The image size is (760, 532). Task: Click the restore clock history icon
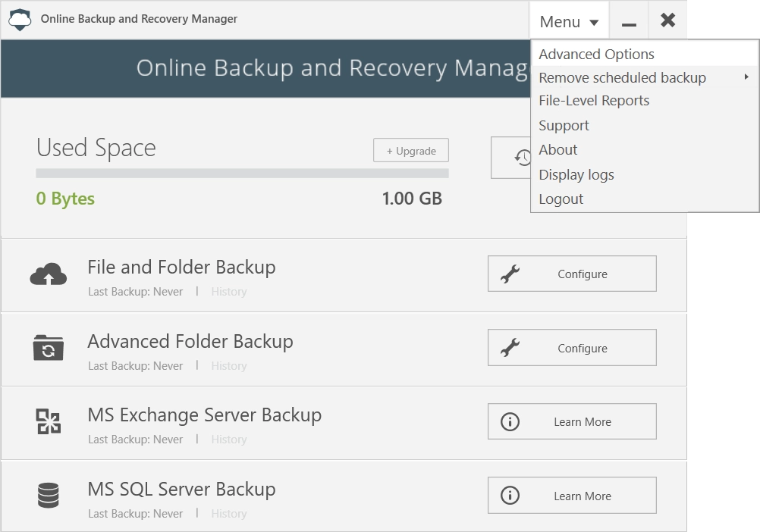pos(523,158)
